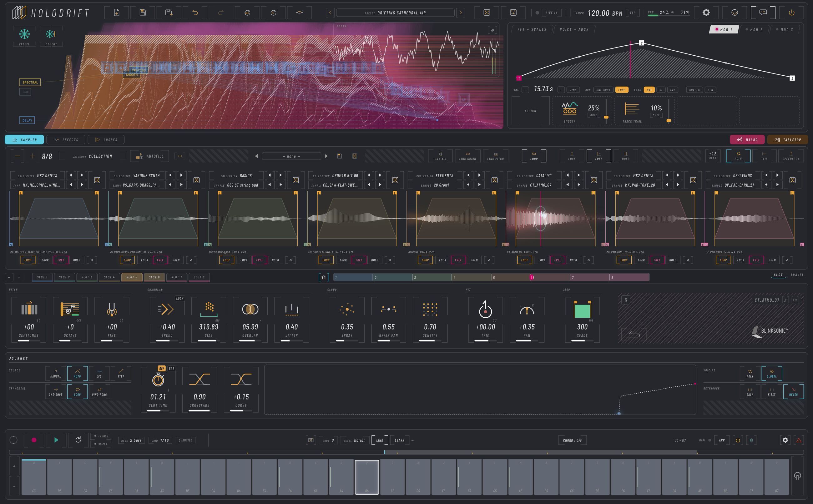Click the power icon at top right
The width and height of the screenshot is (813, 504).
(791, 12)
